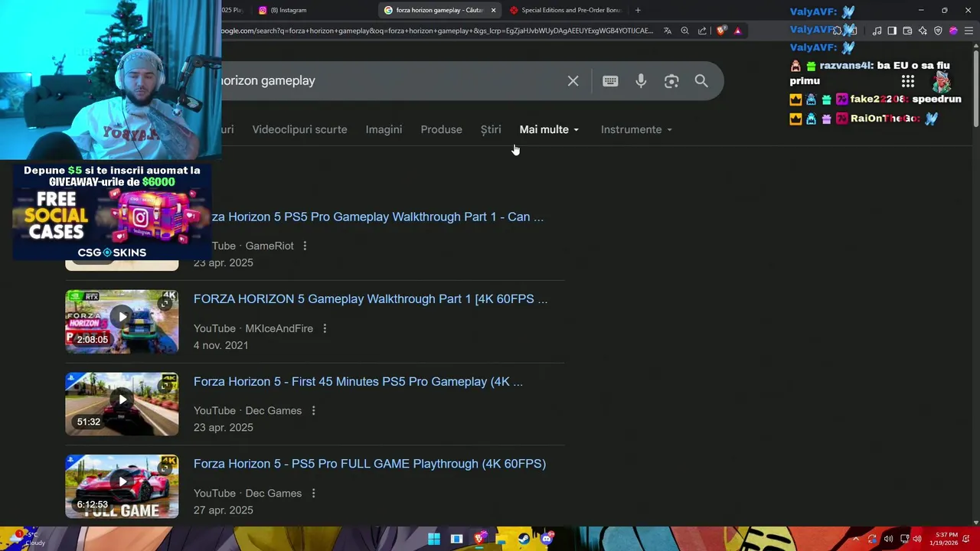
Task: Open First 45 Minutes PS5 Pro Gameplay link
Action: click(358, 381)
